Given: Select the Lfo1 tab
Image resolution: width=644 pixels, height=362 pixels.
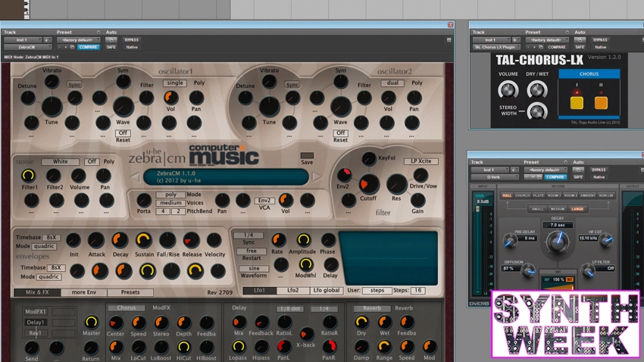Looking at the screenshot, I should [259, 291].
